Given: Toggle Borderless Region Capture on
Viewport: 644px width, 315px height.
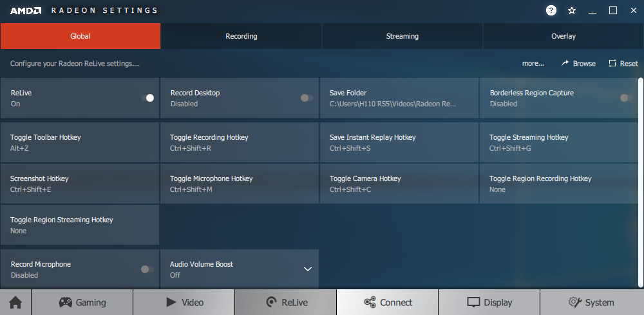Looking at the screenshot, I should 626,98.
